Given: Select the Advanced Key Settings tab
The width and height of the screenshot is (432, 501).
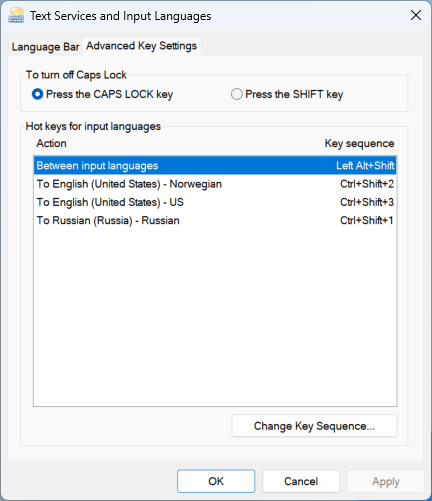Looking at the screenshot, I should click(141, 46).
